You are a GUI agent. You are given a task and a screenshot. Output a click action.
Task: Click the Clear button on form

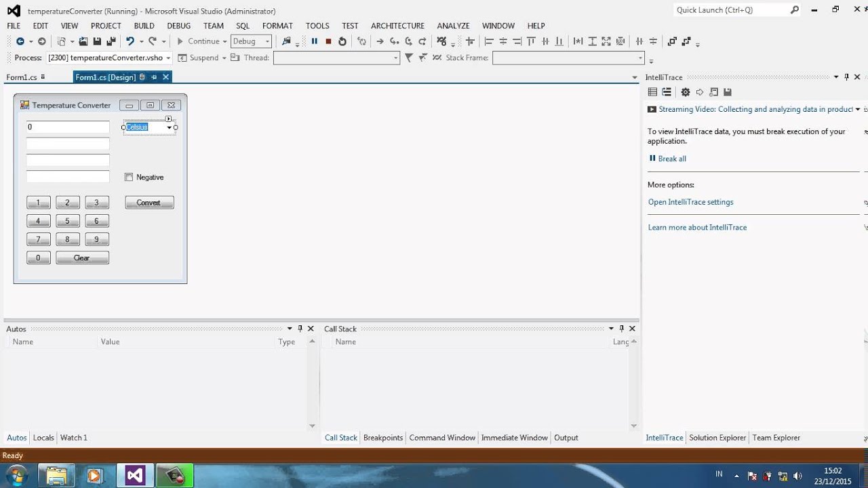(x=82, y=258)
